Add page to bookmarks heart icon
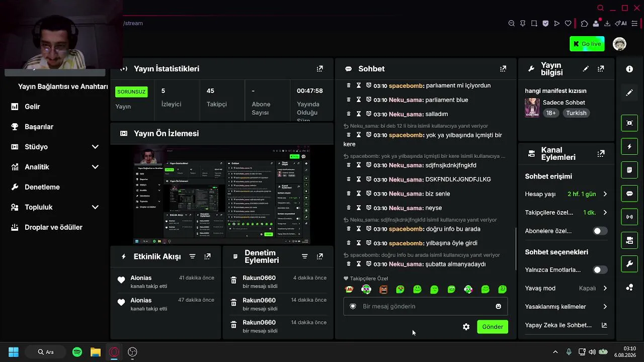 (568, 23)
